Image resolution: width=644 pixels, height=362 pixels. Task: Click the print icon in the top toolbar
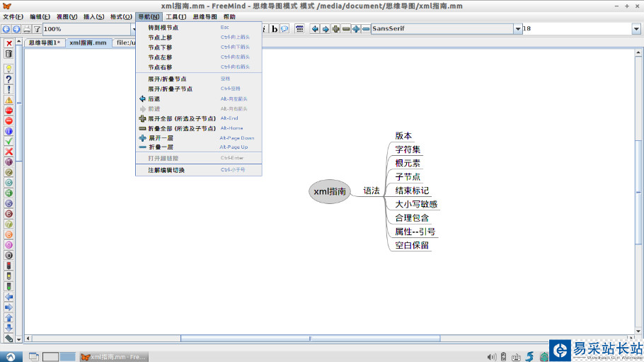pos(27,29)
